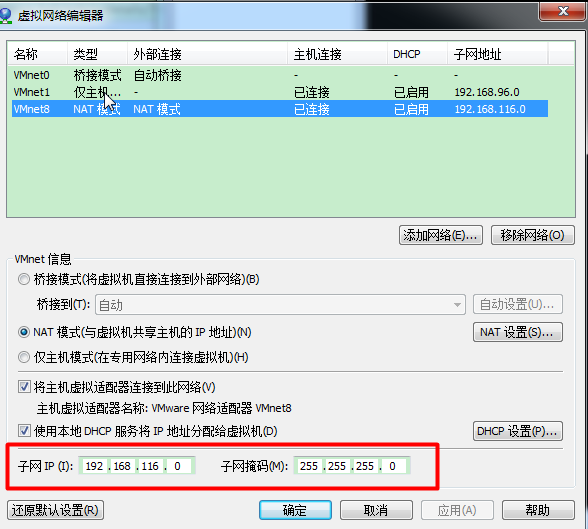Viewport: 588px width, 529px height.
Task: Toggle 将主机虚拟适配器连接到此网络 checkbox
Action: click(x=24, y=387)
